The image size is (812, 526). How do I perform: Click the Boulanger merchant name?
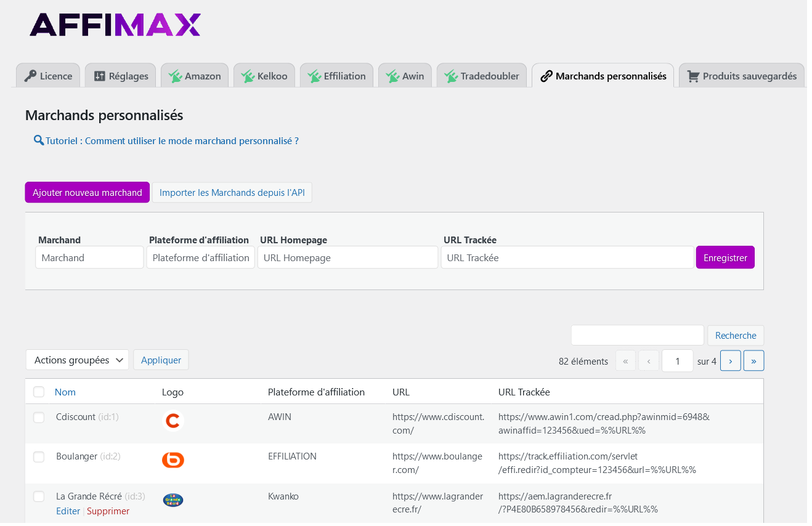[x=76, y=456]
